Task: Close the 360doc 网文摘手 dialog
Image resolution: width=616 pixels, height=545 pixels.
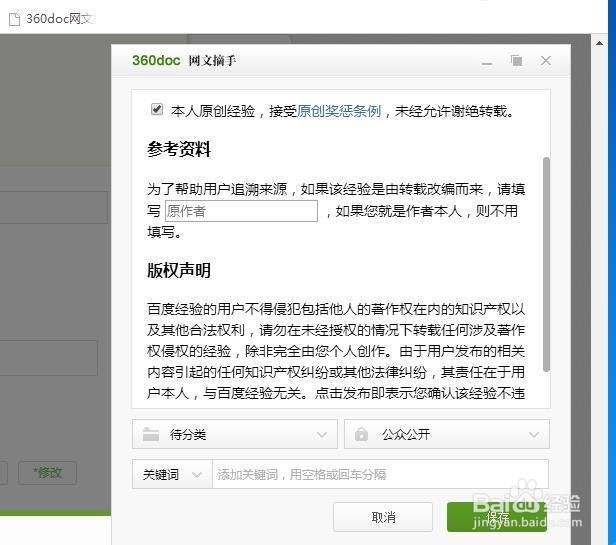Action: (x=546, y=61)
